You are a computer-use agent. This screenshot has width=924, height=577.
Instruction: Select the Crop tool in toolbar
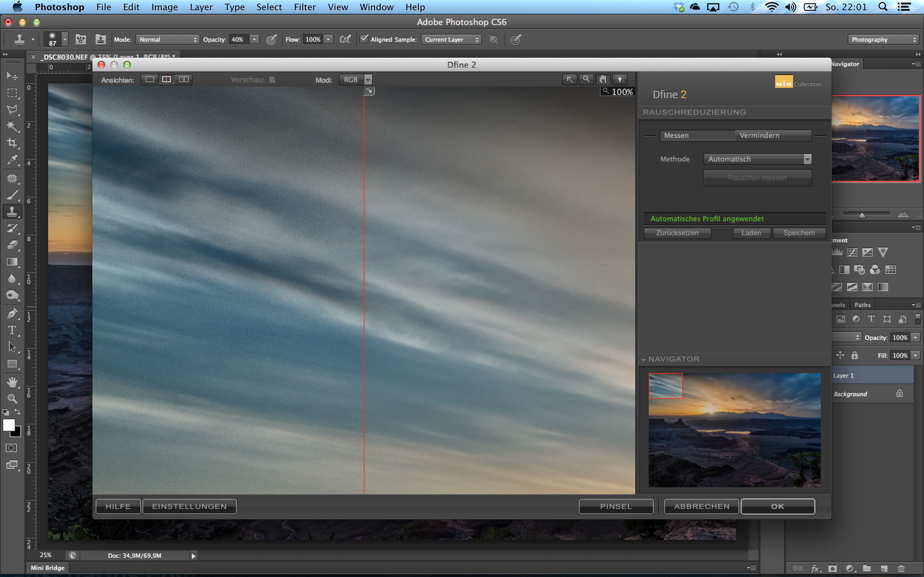point(12,143)
